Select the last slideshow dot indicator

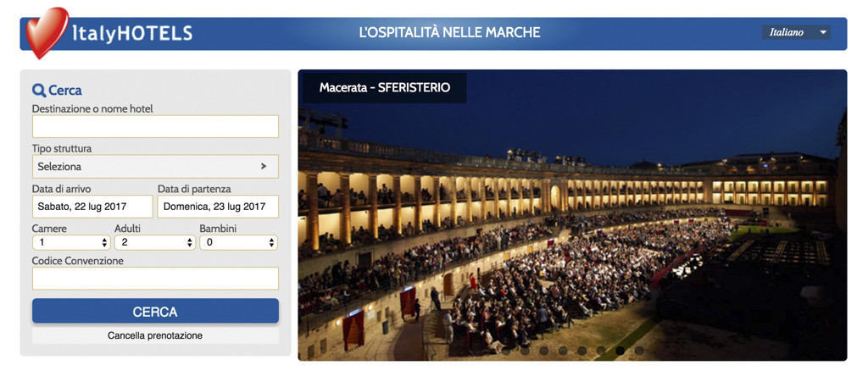(639, 351)
